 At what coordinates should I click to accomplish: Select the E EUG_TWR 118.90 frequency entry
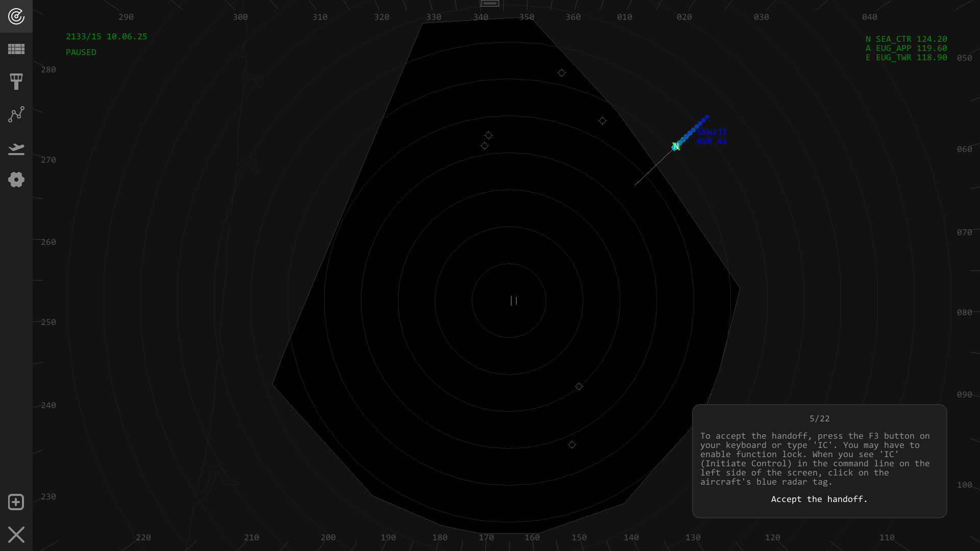(x=906, y=58)
